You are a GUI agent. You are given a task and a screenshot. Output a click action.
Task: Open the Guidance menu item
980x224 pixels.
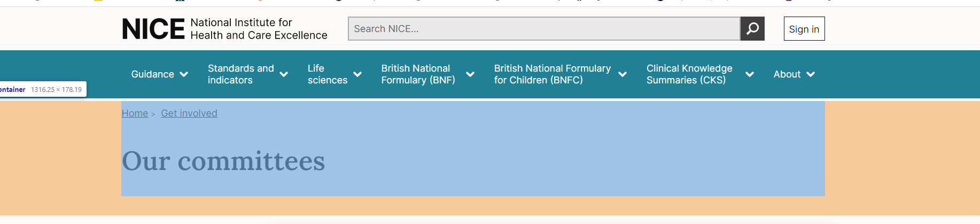(x=153, y=74)
